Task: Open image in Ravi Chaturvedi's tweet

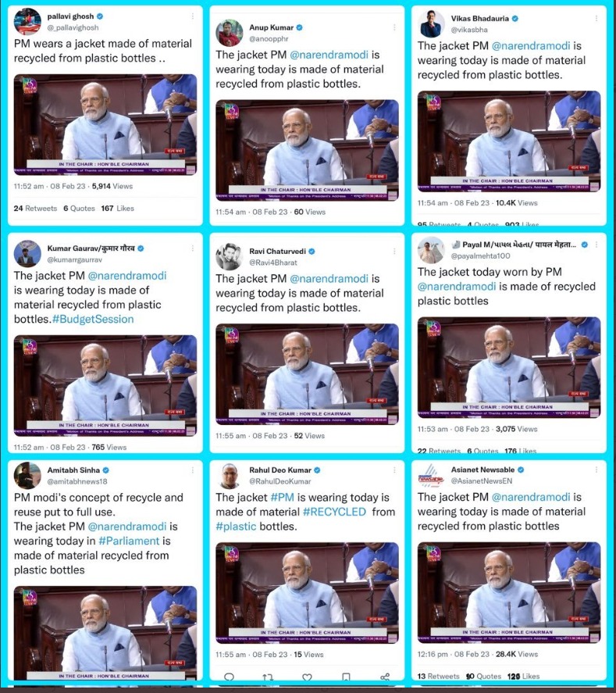Action: [307, 374]
